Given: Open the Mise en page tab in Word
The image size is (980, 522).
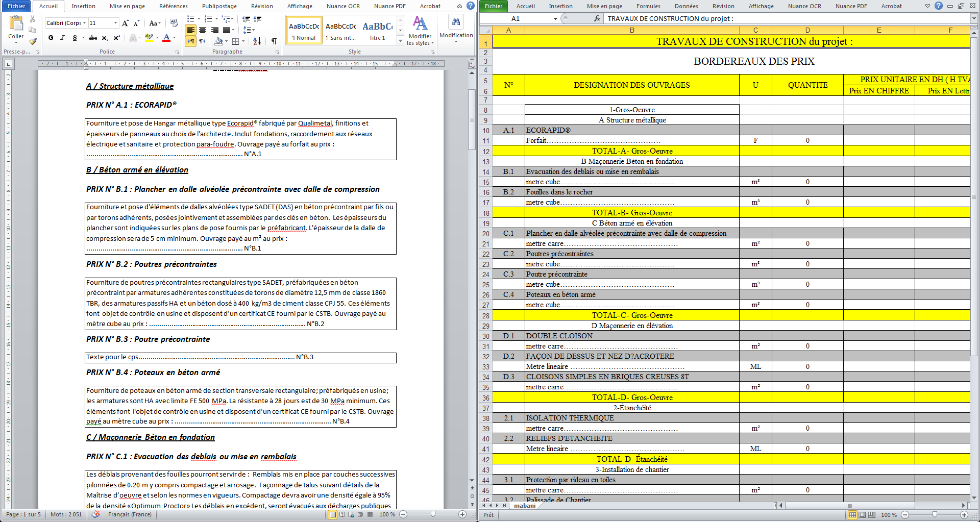Looking at the screenshot, I should (x=127, y=6).
